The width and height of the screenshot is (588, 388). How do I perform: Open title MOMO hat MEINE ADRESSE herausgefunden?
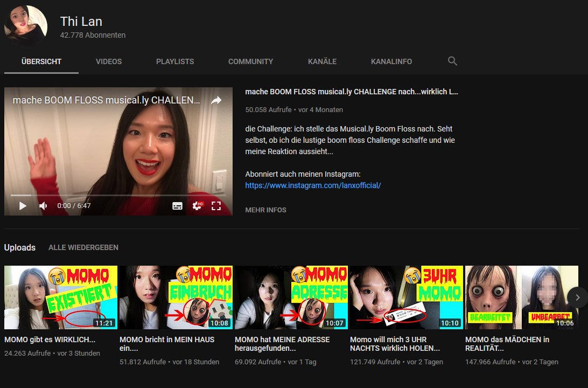point(282,344)
